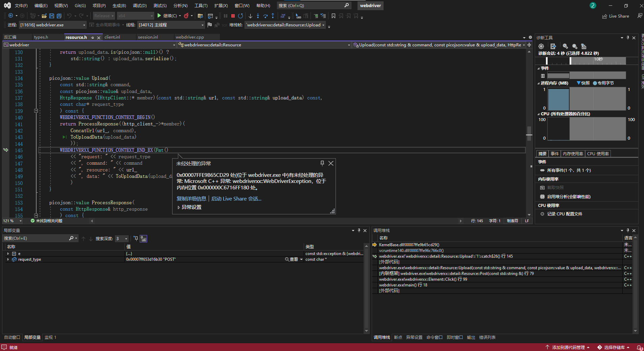Expand the request_type variable row
Screen dimensions: 644x351
pos(8,259)
